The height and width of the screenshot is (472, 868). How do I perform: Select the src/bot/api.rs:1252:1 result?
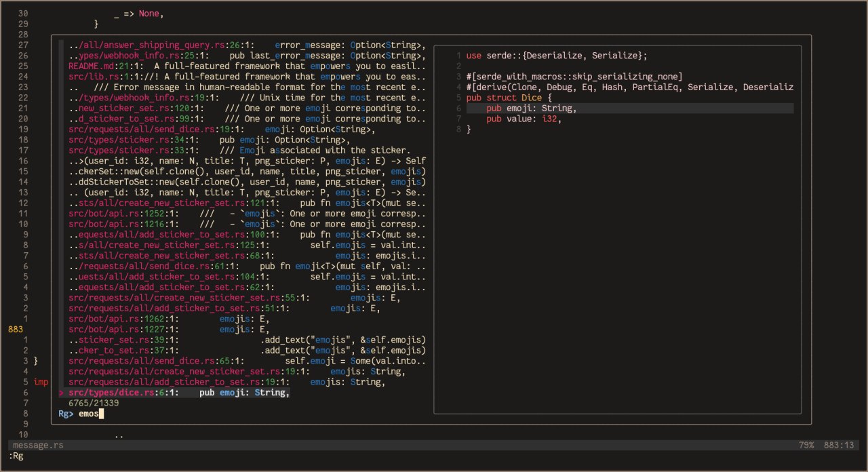248,214
